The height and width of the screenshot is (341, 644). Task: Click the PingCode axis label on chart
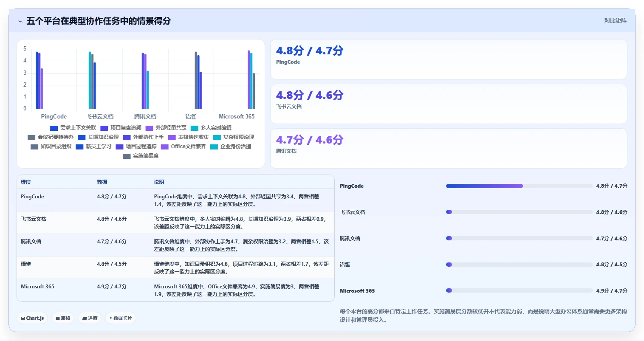(x=54, y=116)
